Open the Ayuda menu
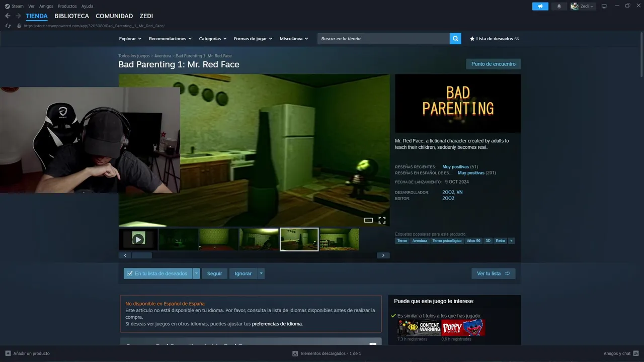This screenshot has height=362, width=644. (x=87, y=6)
